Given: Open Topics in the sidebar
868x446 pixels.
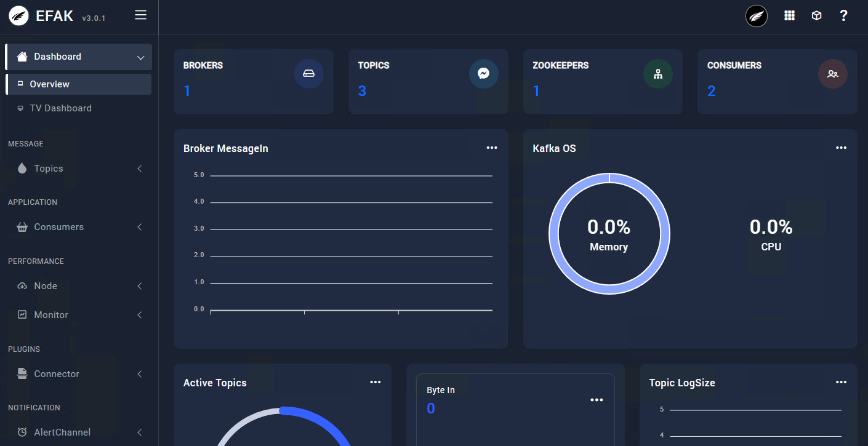Looking at the screenshot, I should tap(78, 169).
